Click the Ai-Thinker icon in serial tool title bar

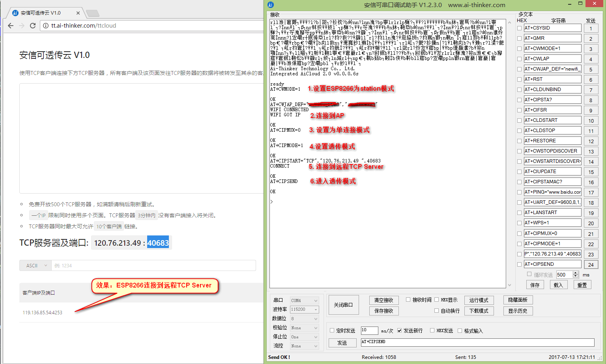[270, 5]
